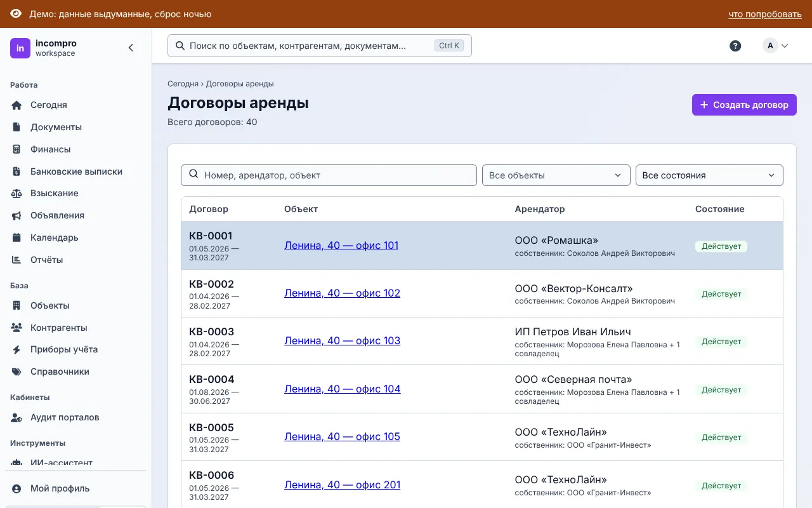The width and height of the screenshot is (812, 508).
Task: Click contract number КВ-0001
Action: point(211,236)
